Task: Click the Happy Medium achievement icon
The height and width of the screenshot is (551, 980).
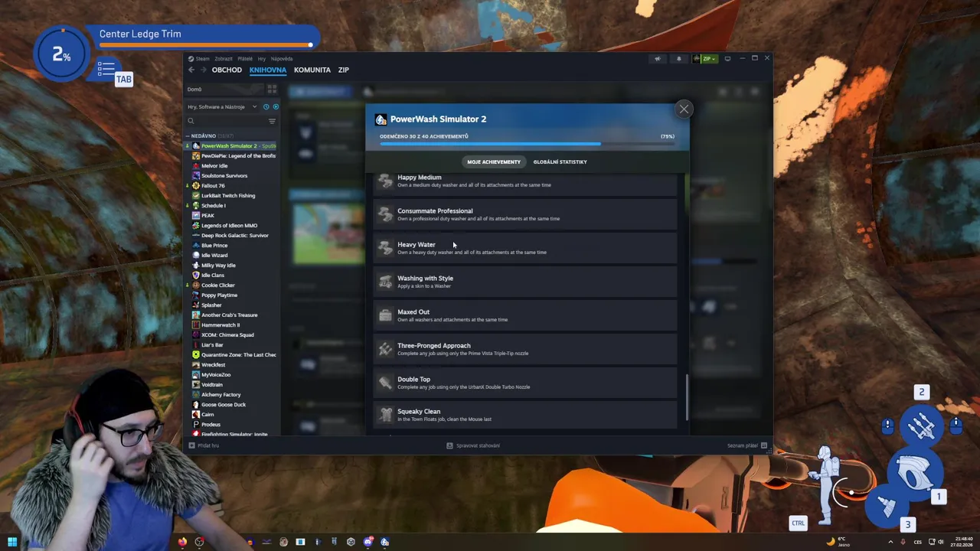Action: tap(385, 181)
